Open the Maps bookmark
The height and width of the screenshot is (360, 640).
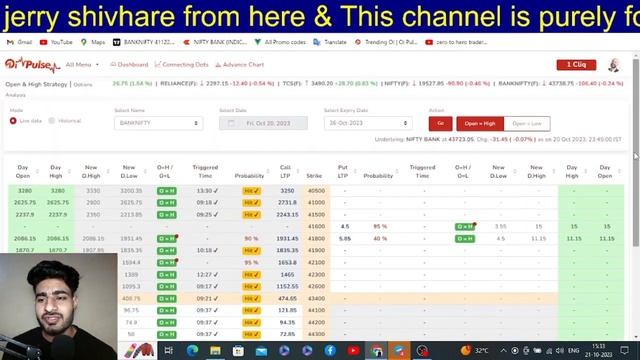point(93,42)
